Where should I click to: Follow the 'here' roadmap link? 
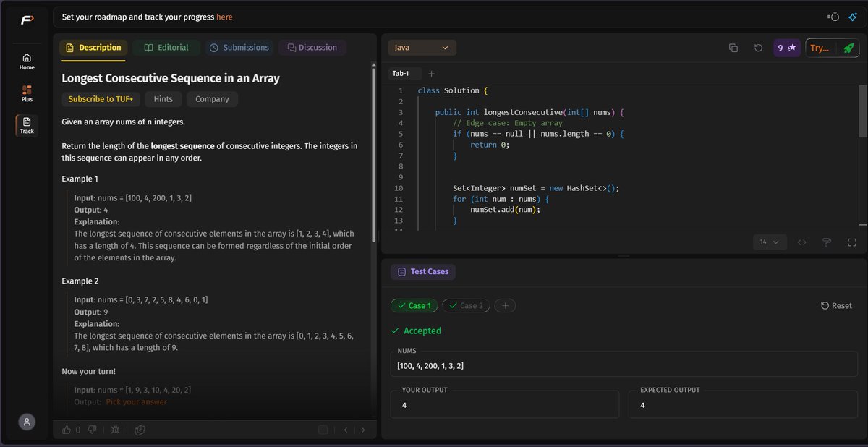[x=224, y=17]
